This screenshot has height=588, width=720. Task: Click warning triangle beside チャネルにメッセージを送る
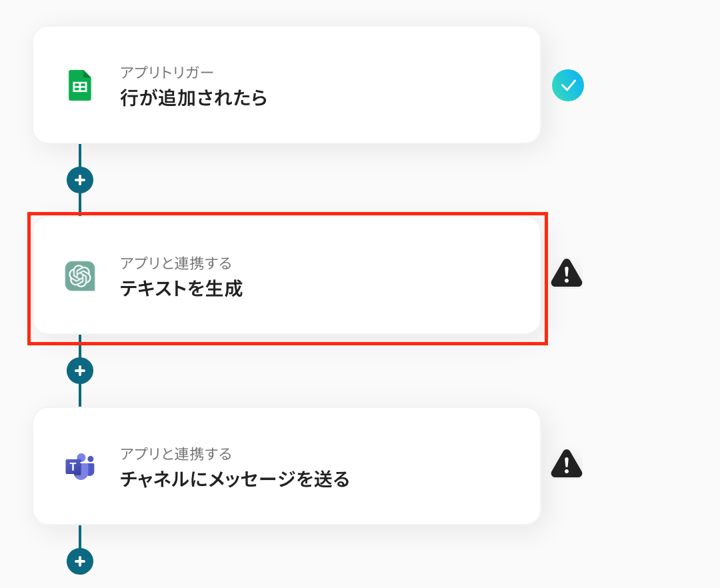(567, 464)
